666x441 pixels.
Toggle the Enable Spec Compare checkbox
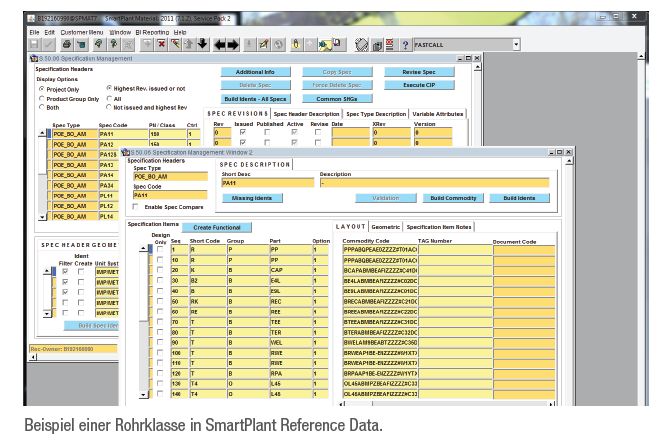[135, 207]
